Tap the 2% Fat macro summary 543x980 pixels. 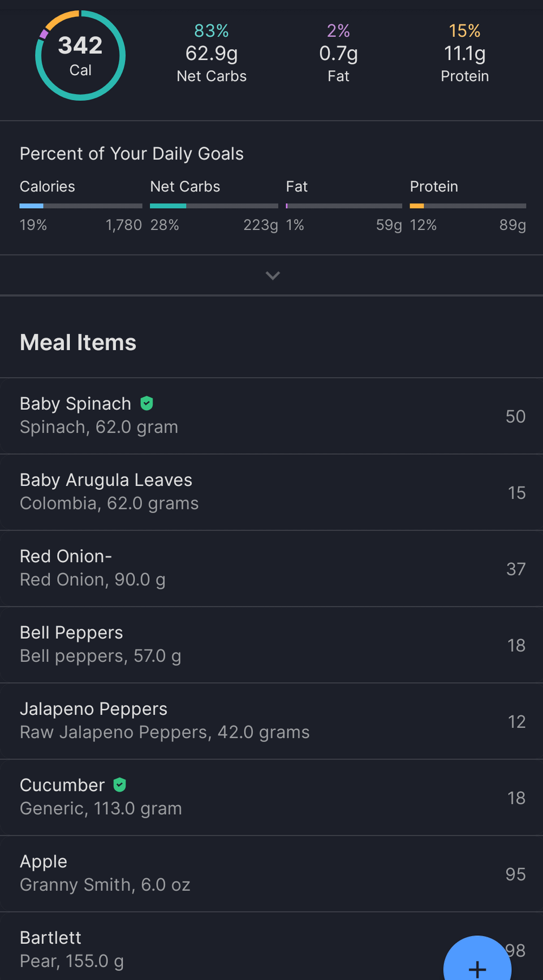click(x=338, y=53)
